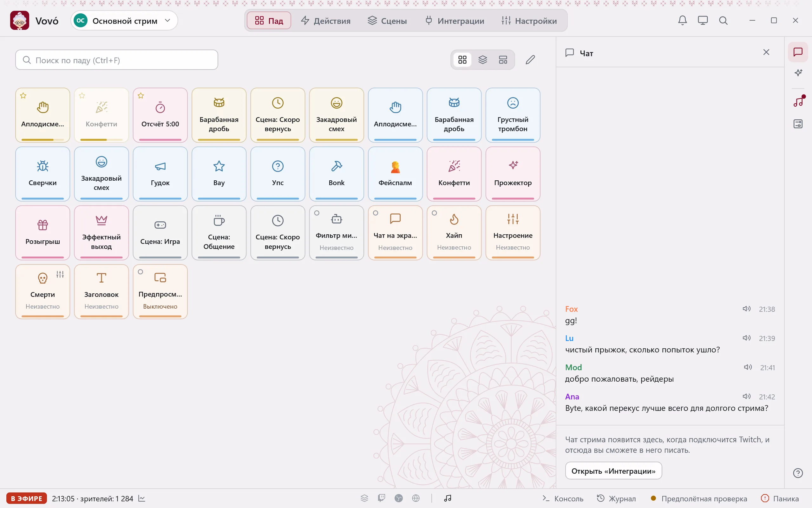
Task: Switch to the Пад tab
Action: click(269, 21)
